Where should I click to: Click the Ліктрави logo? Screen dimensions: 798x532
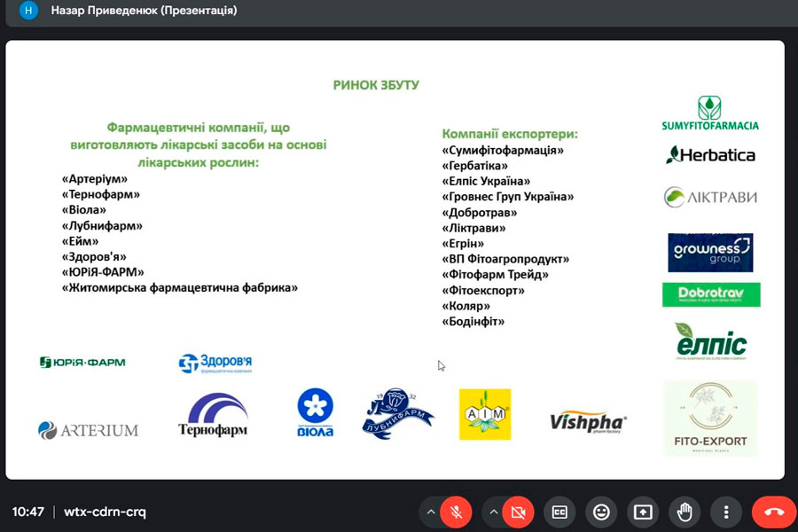coord(710,197)
